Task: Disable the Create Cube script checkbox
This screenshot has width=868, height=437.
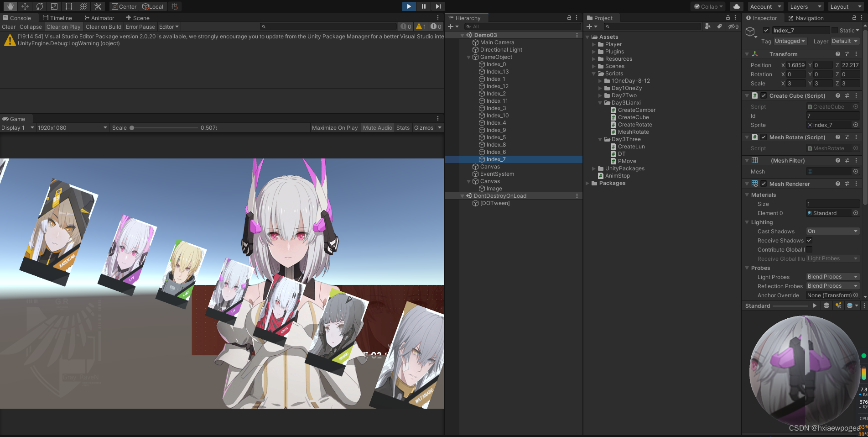Action: coord(764,96)
